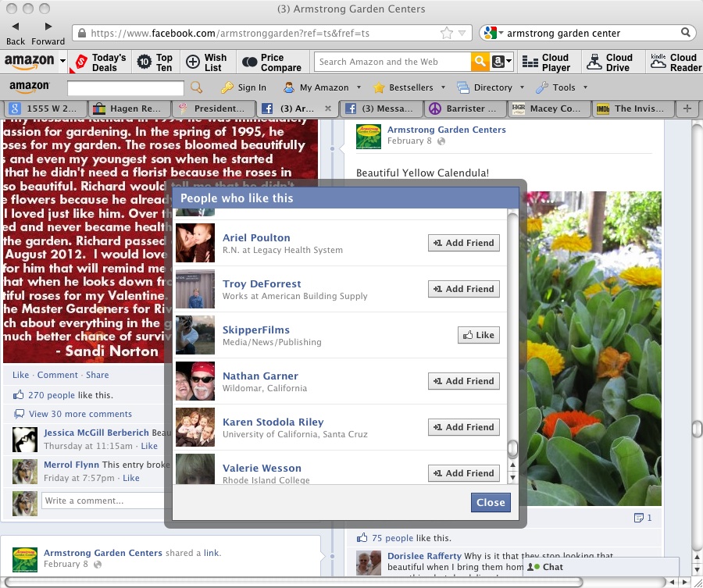Click the note icon beside count 1
703x588 pixels.
point(638,518)
